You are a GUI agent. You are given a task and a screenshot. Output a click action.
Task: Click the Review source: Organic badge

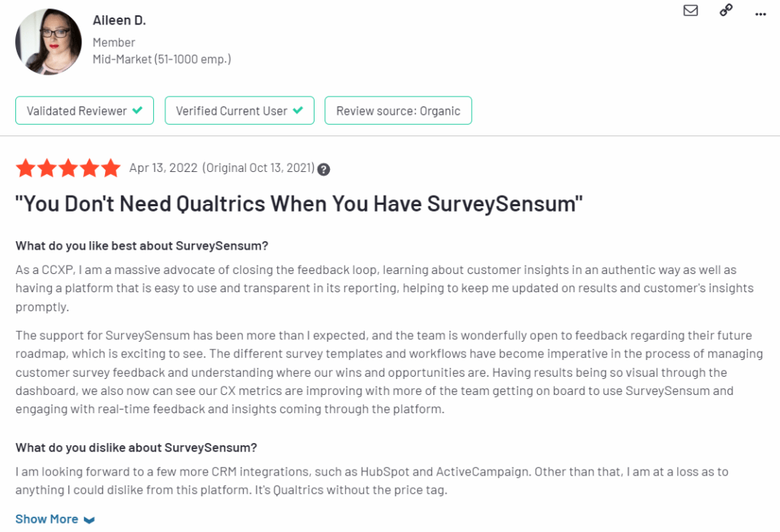pos(398,110)
